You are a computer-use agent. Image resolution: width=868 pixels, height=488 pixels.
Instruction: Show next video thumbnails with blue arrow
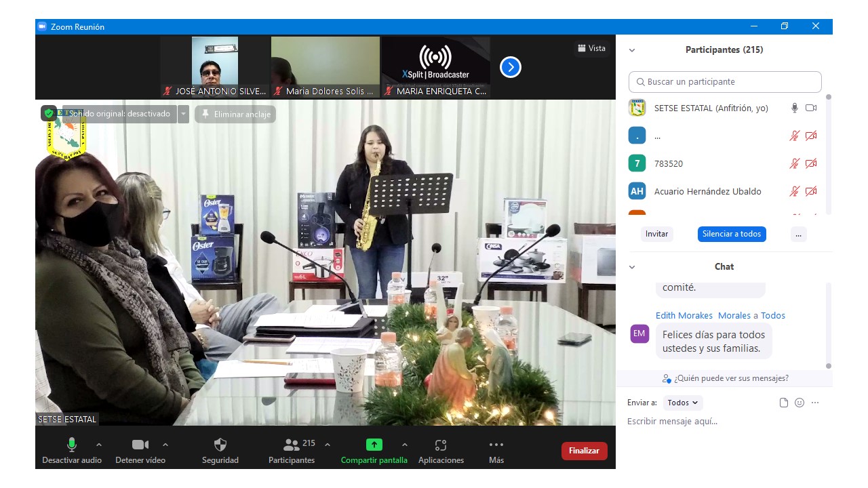point(510,67)
